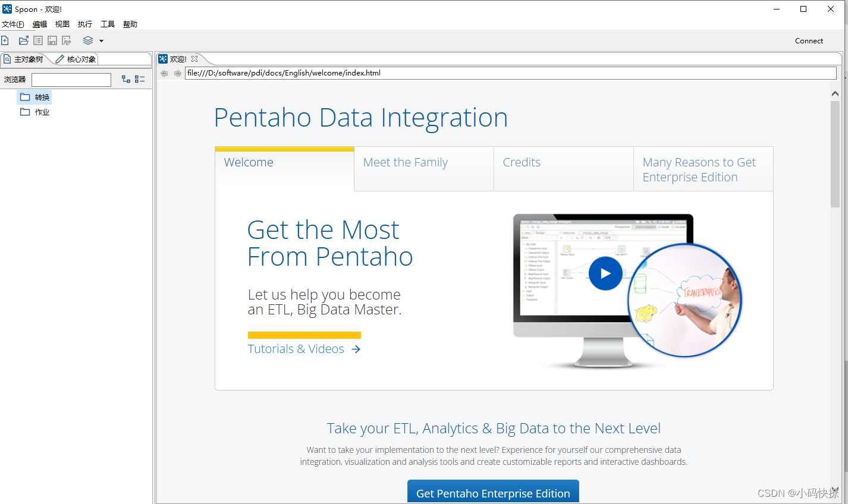Viewport: 848px width, 504px height.
Task: Close the 欢迎! tab
Action: click(194, 59)
